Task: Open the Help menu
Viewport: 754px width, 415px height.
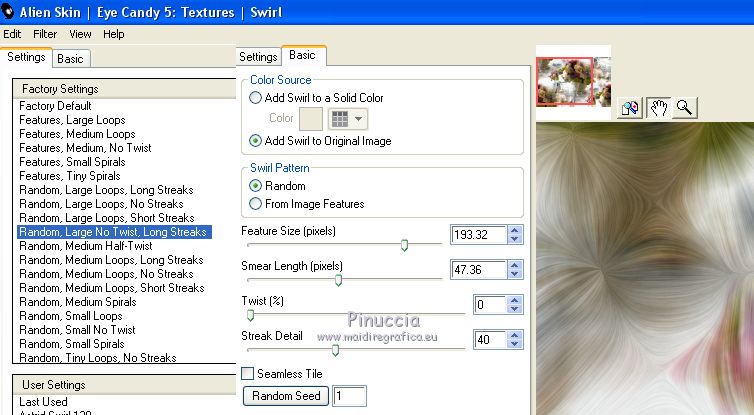Action: pos(113,34)
